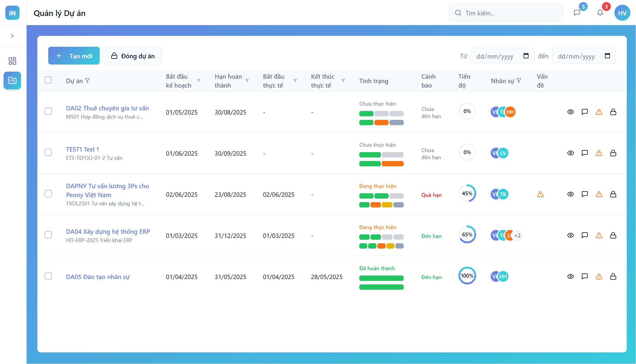
Task: Click the Tìm kiếm search field
Action: 506,13
